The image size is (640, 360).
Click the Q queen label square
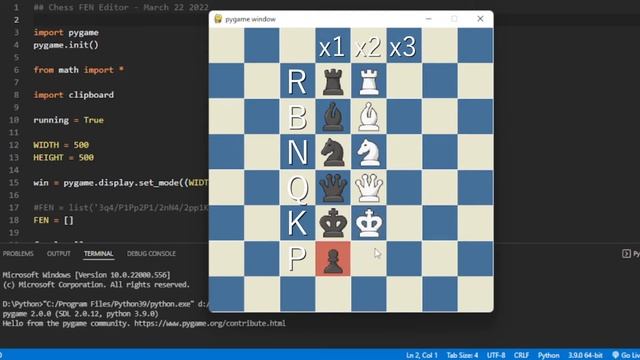[x=298, y=187]
